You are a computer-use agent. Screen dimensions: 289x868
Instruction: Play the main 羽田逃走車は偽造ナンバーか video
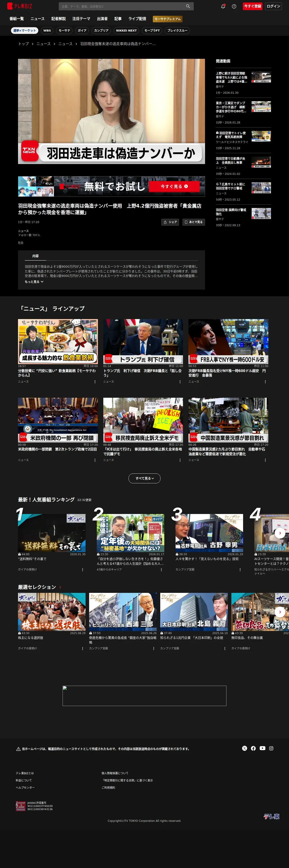click(111, 112)
